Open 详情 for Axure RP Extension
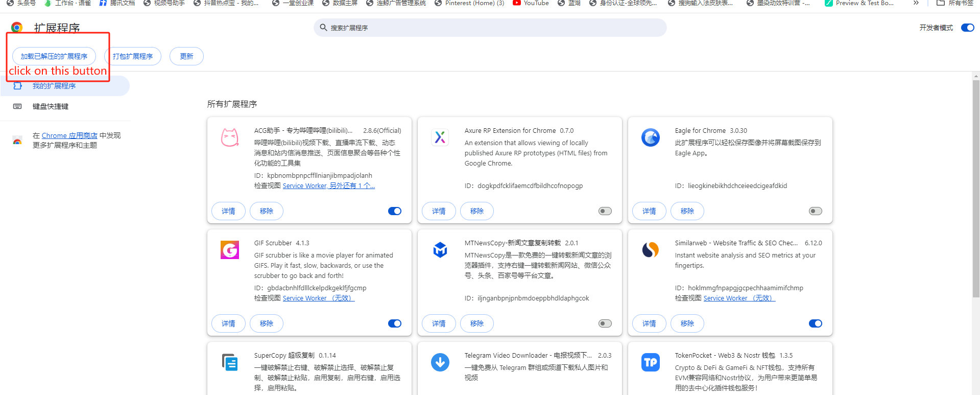 tap(439, 211)
